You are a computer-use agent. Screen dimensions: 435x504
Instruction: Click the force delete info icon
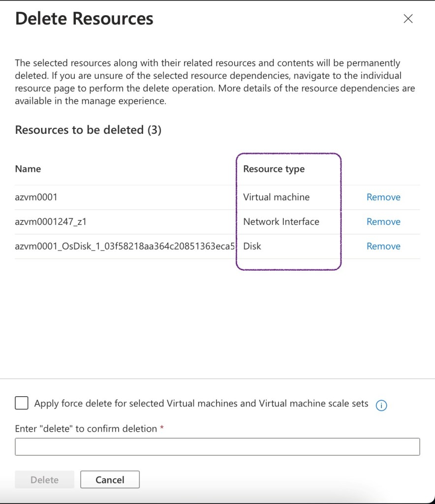(x=381, y=405)
